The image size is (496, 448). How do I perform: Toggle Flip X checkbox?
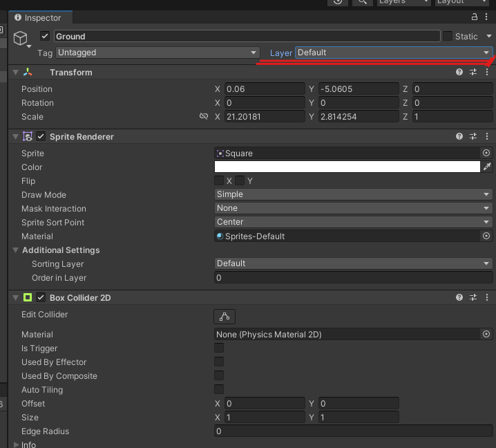(x=219, y=180)
